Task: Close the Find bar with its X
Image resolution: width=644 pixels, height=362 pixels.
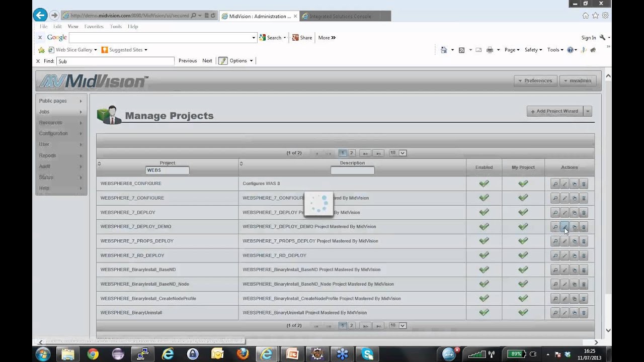Action: pos(38,61)
